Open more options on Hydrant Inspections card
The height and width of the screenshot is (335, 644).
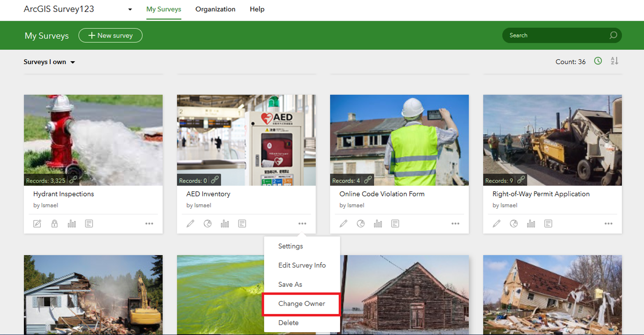pyautogui.click(x=149, y=223)
